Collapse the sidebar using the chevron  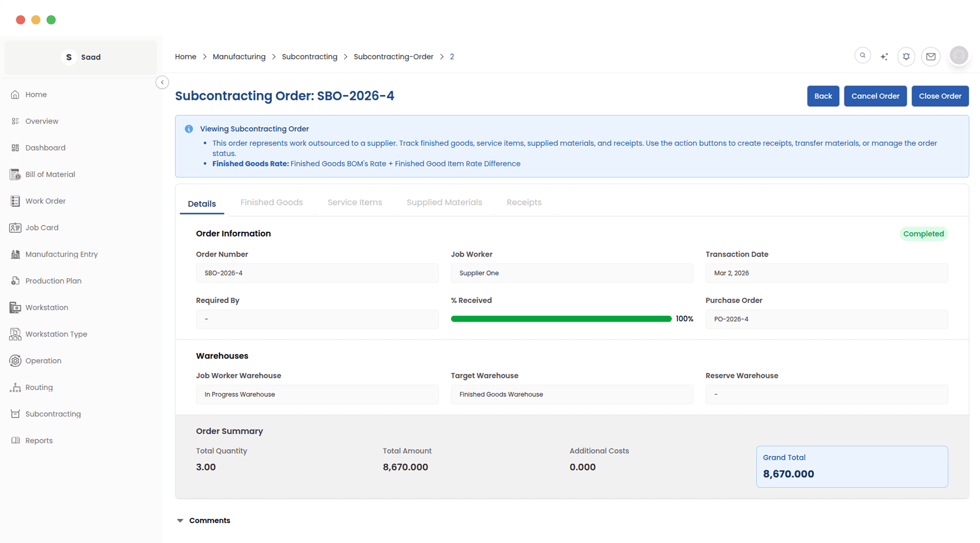coord(162,82)
